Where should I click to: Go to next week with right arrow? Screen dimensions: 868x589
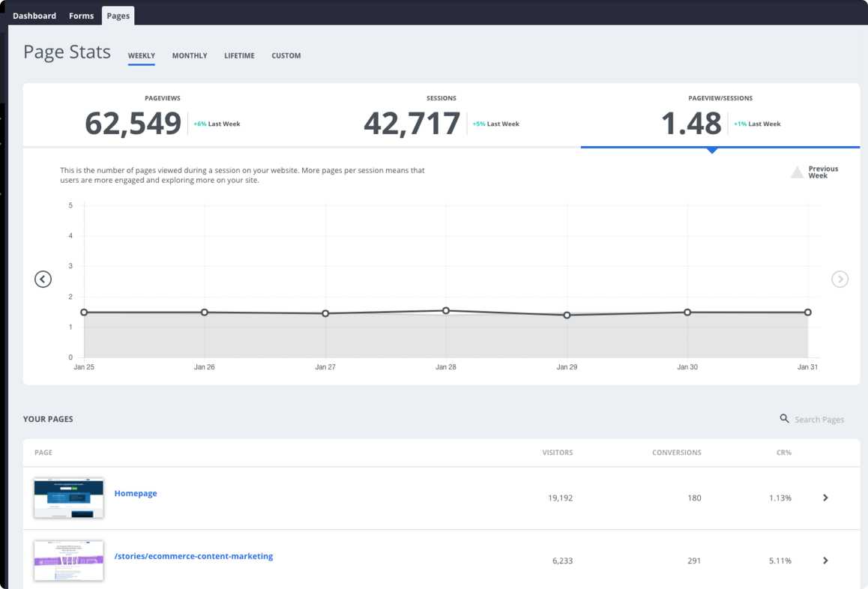point(840,279)
